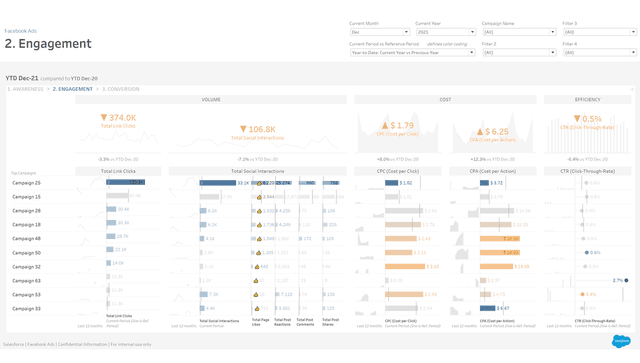Select the Campaign 25 row label

(x=27, y=183)
